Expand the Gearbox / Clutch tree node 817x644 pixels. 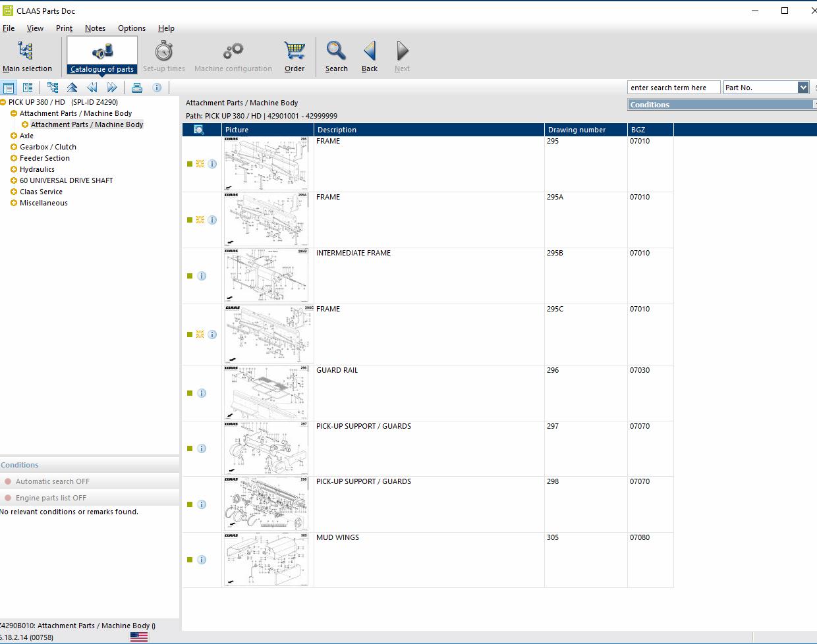[14, 147]
